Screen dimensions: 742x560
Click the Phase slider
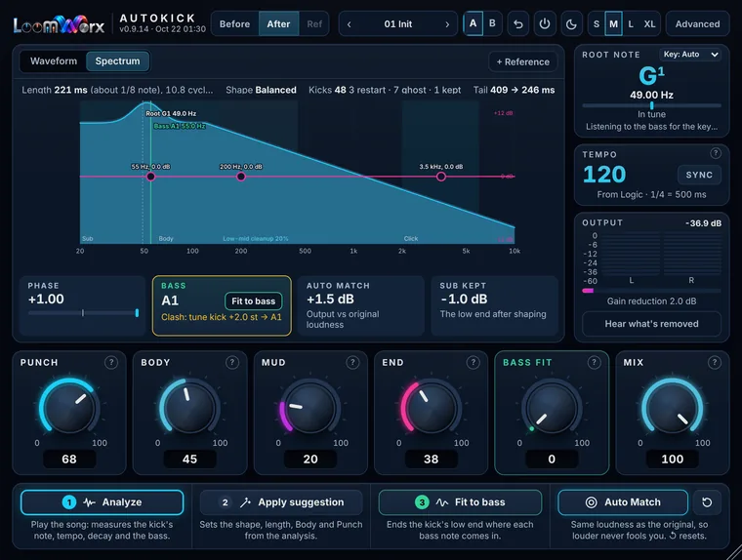(x=83, y=313)
